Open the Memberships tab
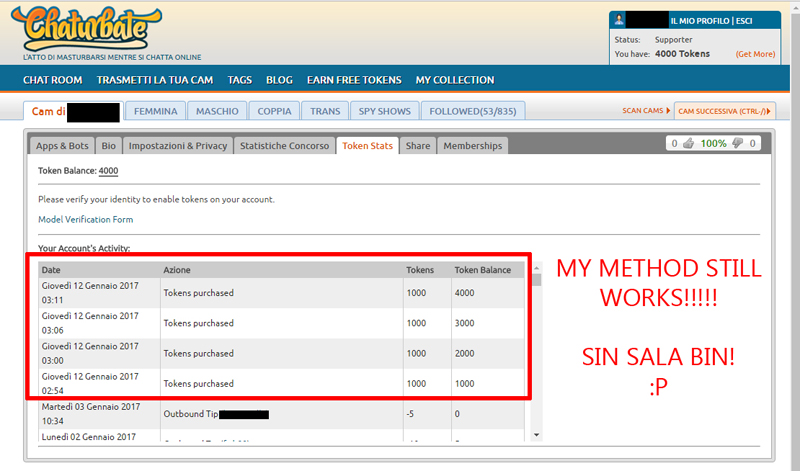 tap(472, 145)
